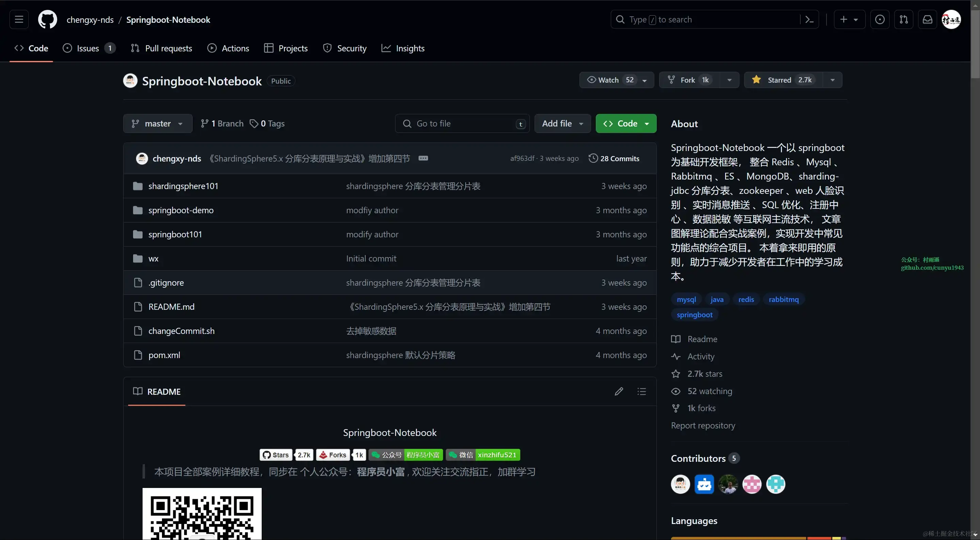Click the Watch eye button
The height and width of the screenshot is (540, 980).
pyautogui.click(x=609, y=80)
